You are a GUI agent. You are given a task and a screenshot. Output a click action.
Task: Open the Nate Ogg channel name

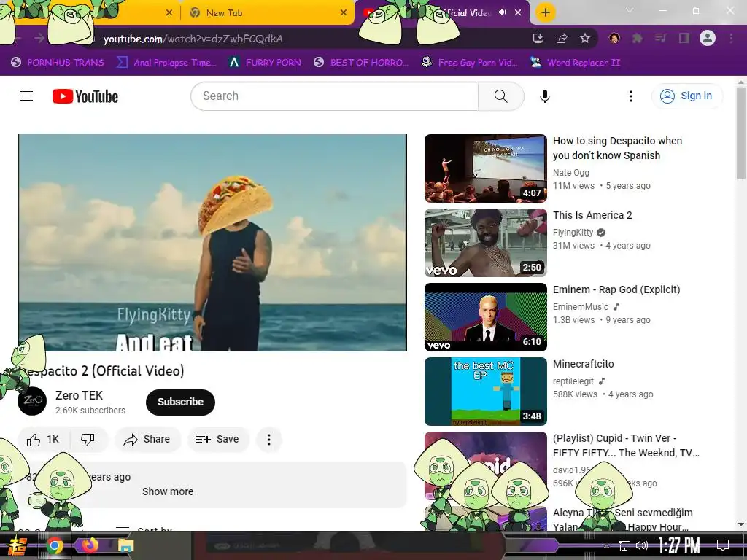[x=570, y=172]
